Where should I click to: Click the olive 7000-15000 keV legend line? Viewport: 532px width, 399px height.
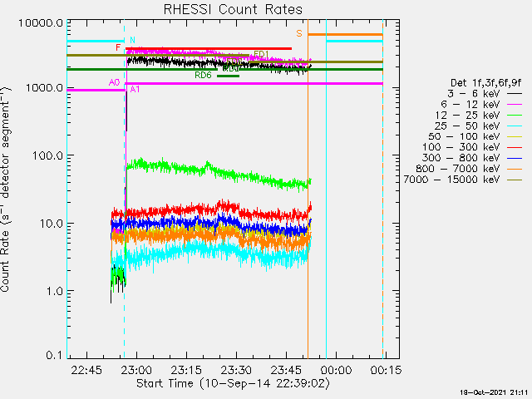click(x=515, y=180)
